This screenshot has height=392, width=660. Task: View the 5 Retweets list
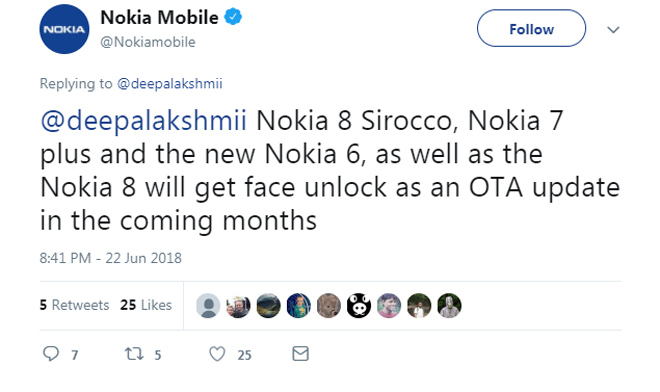[x=74, y=305]
